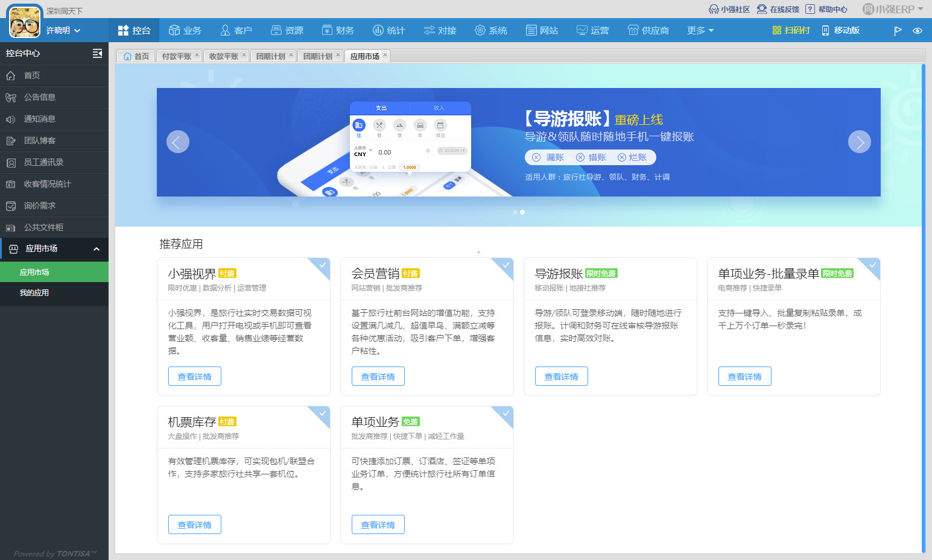Open 收客情况统计 in the sidebar
The height and width of the screenshot is (560, 932).
[x=10, y=184]
